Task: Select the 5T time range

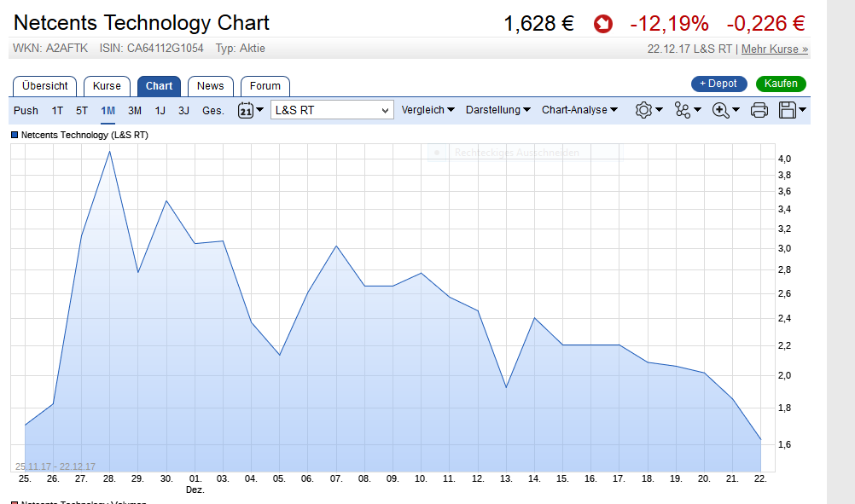Action: pyautogui.click(x=82, y=111)
